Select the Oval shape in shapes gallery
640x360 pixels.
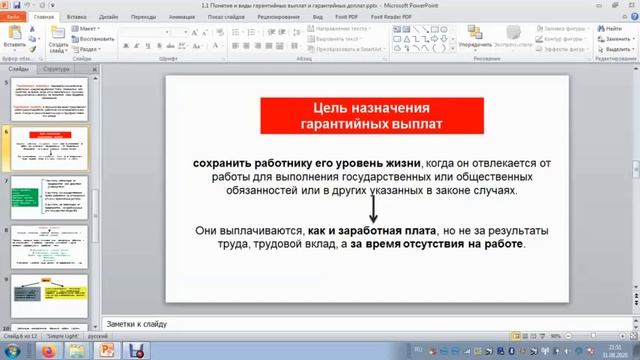pyautogui.click(x=444, y=29)
